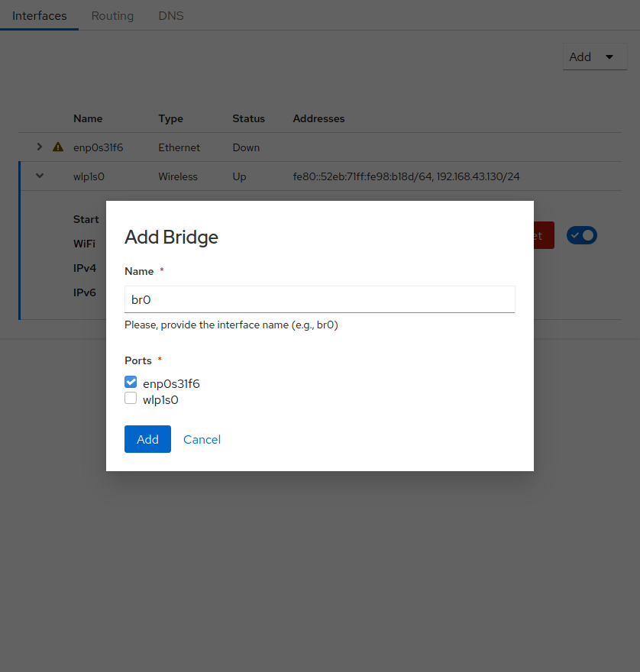The width and height of the screenshot is (640, 672).
Task: Click the Addresses column header
Action: [x=318, y=118]
